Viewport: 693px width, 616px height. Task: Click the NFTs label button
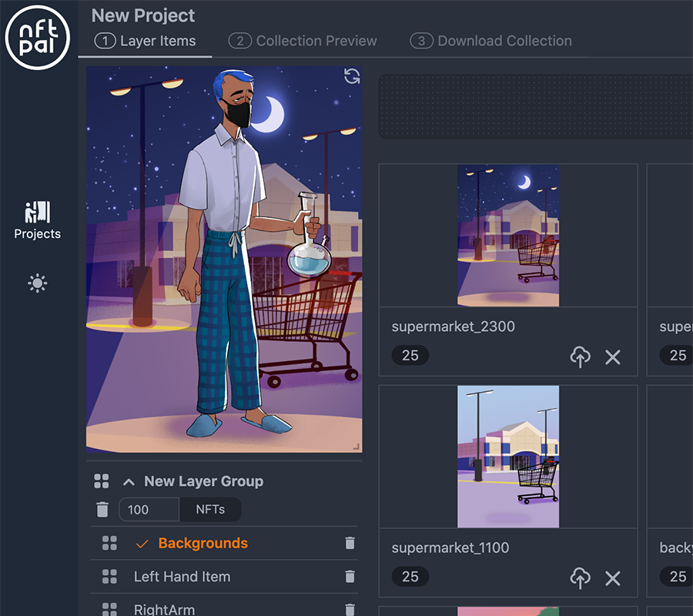(x=210, y=510)
